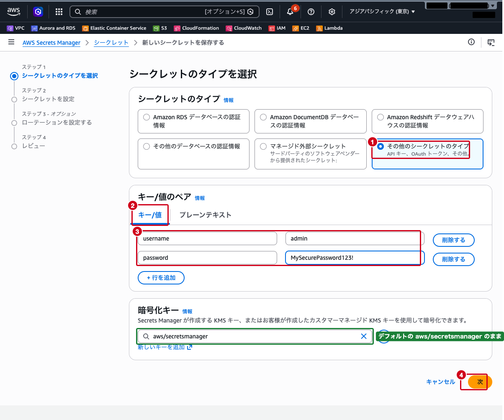The height and width of the screenshot is (420, 504).
Task: Open the tutorial panel icon beside info
Action: click(x=491, y=42)
